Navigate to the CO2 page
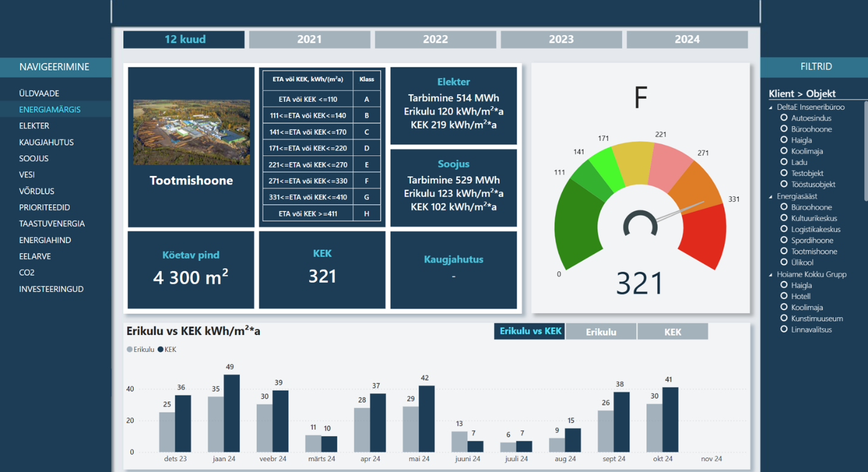The image size is (868, 472). [x=27, y=273]
